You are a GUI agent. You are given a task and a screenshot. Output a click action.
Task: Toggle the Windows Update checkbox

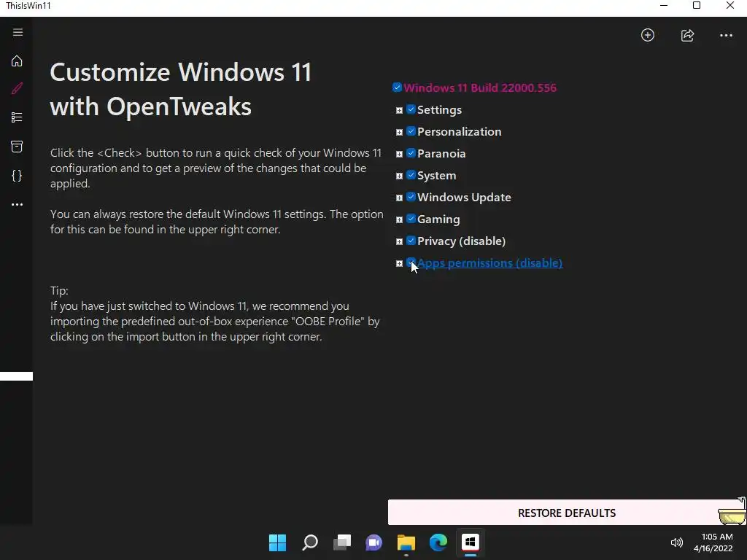click(x=411, y=197)
